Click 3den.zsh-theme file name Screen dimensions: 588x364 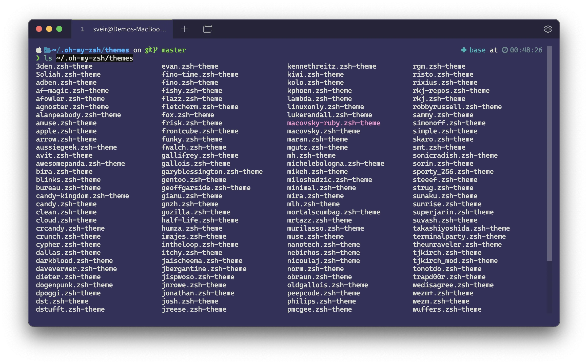pos(64,66)
